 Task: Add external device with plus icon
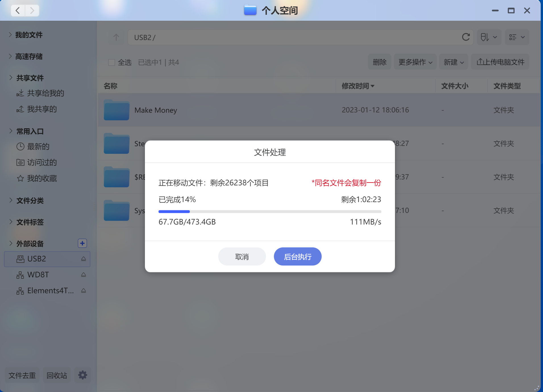tap(82, 243)
